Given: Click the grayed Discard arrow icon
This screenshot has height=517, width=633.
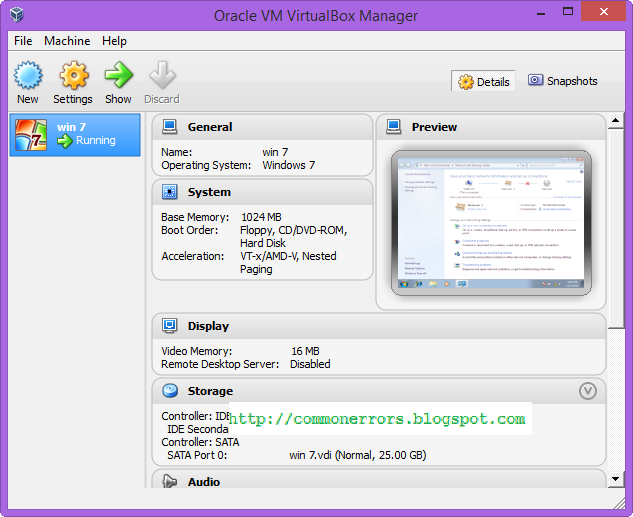Looking at the screenshot, I should tap(162, 75).
